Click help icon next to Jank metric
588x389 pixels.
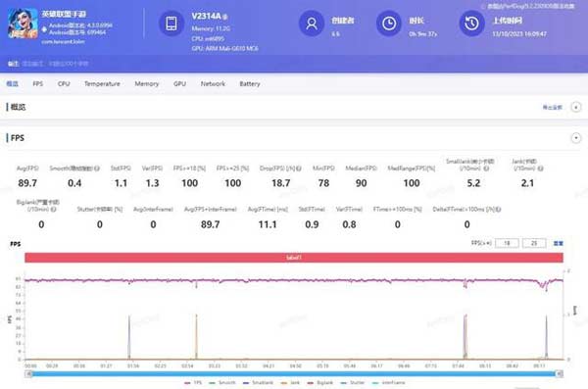coord(540,169)
